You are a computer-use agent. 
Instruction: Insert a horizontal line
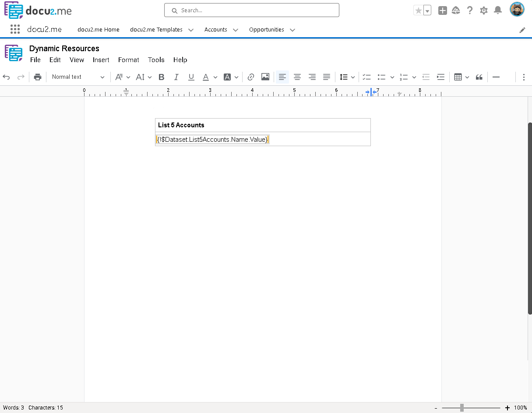(x=496, y=77)
